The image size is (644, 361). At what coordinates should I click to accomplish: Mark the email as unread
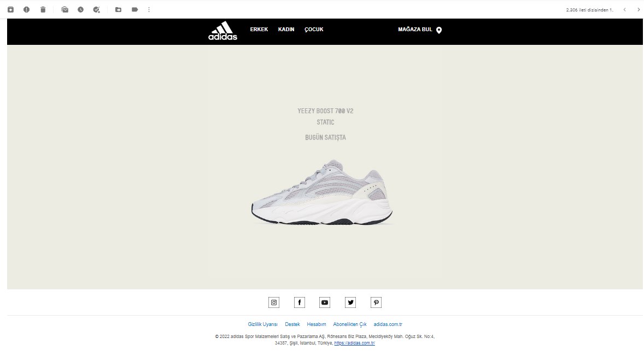click(65, 9)
